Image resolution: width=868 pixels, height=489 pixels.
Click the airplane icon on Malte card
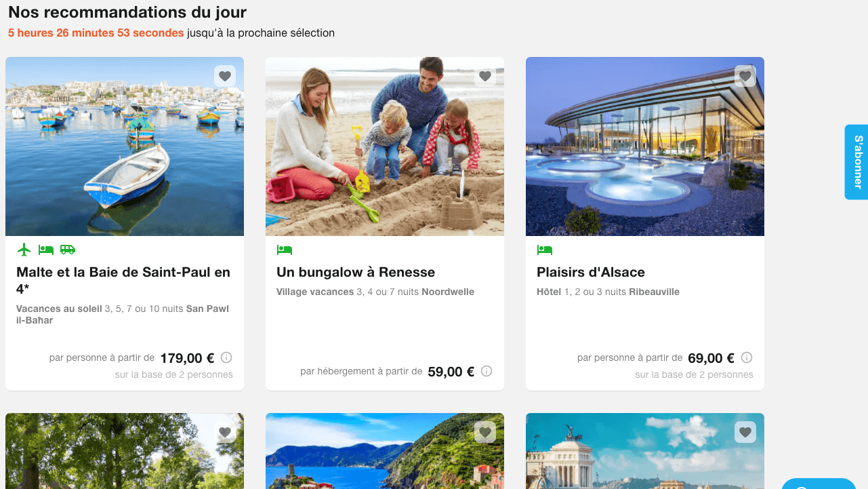(x=24, y=250)
